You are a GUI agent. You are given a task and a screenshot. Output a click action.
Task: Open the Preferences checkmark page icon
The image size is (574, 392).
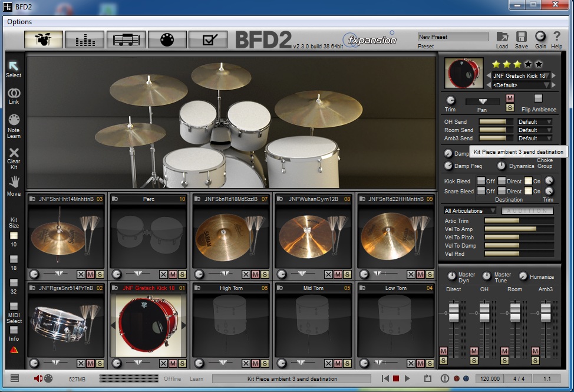click(x=208, y=39)
